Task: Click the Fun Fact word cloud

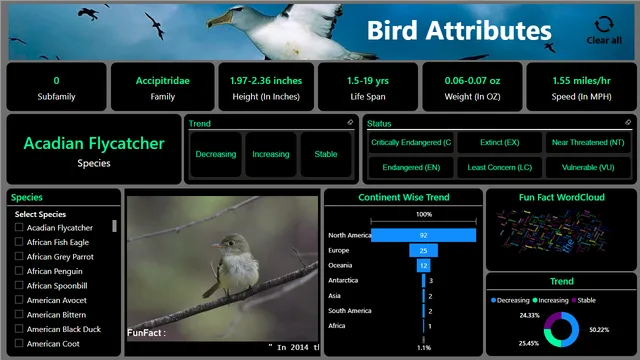Action: pyautogui.click(x=552, y=232)
